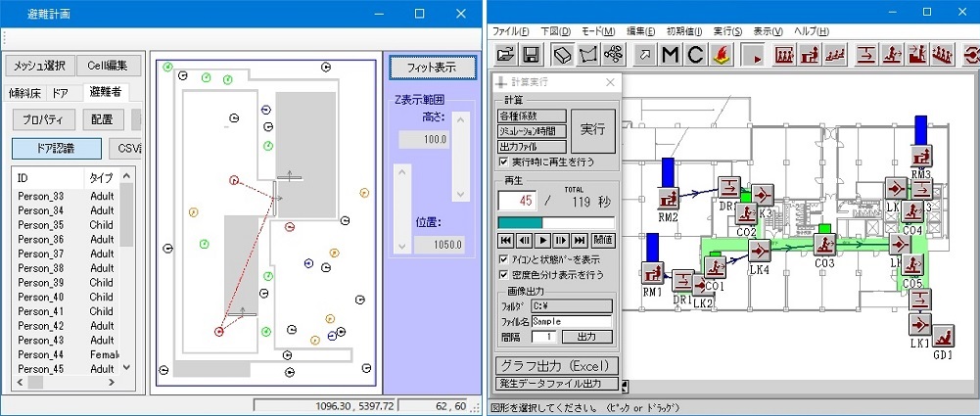This screenshot has width=980, height=416.
Task: Open the 表示(V) menu
Action: tap(769, 31)
